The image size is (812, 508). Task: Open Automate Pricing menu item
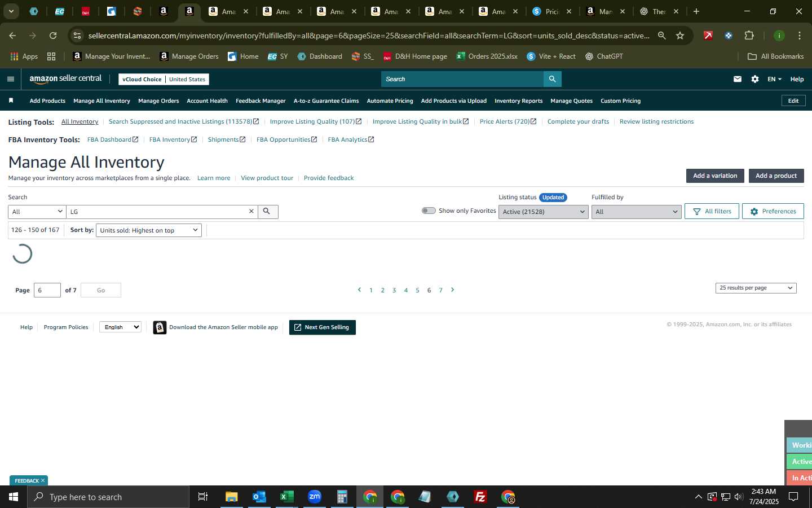pyautogui.click(x=390, y=100)
